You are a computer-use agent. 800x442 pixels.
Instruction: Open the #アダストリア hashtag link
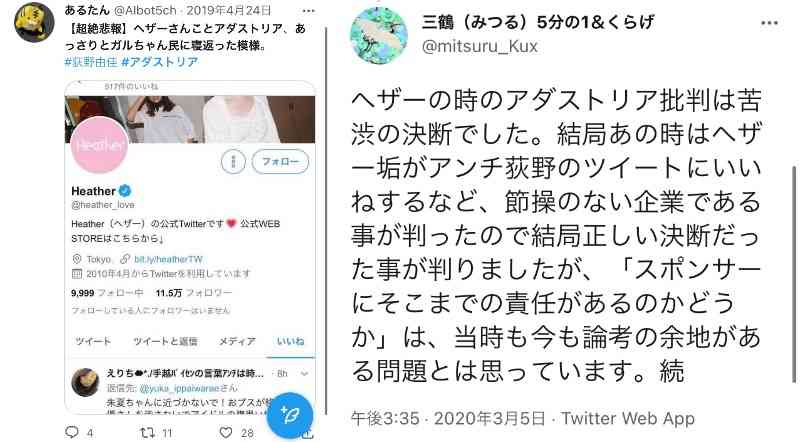[x=160, y=62]
